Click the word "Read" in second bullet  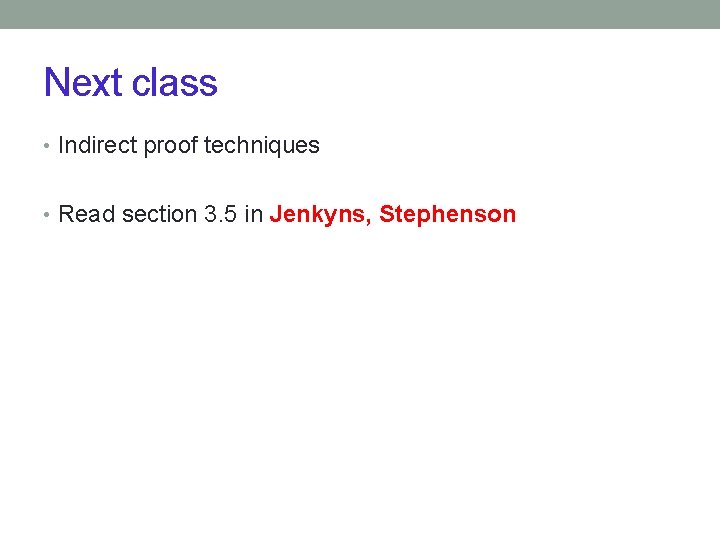click(x=87, y=214)
